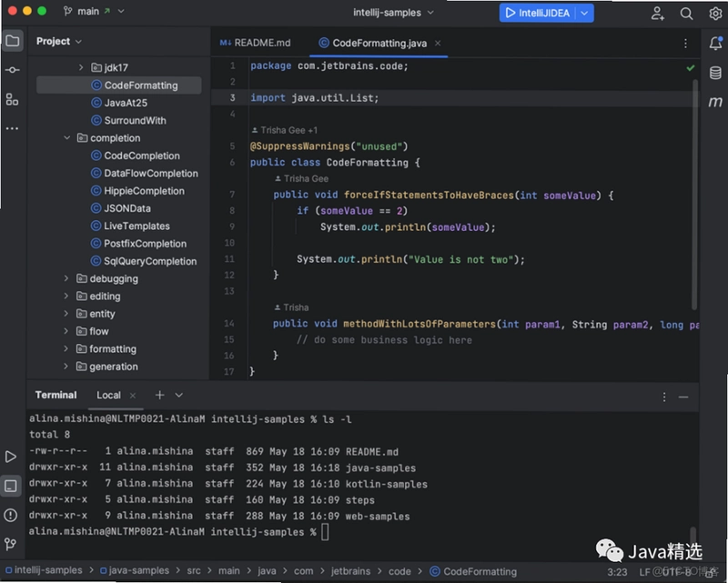Open LiveTemplates class in tree
The image size is (728, 583).
point(130,226)
